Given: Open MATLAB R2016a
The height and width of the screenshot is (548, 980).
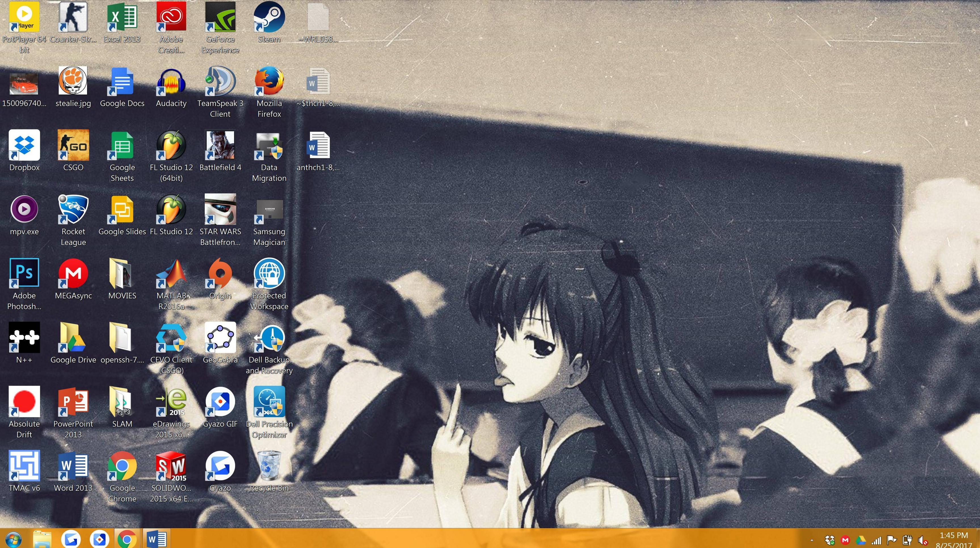Looking at the screenshot, I should [x=171, y=274].
